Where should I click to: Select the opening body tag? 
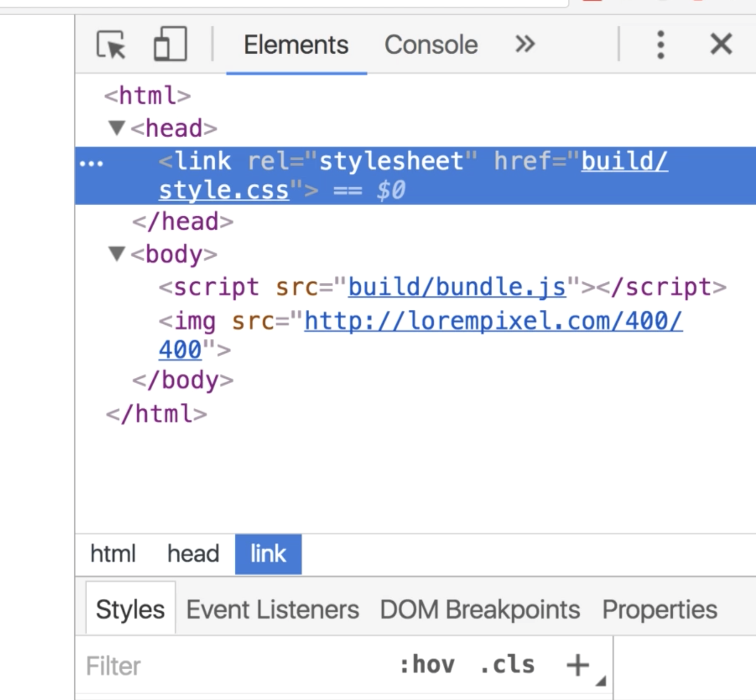coord(174,254)
